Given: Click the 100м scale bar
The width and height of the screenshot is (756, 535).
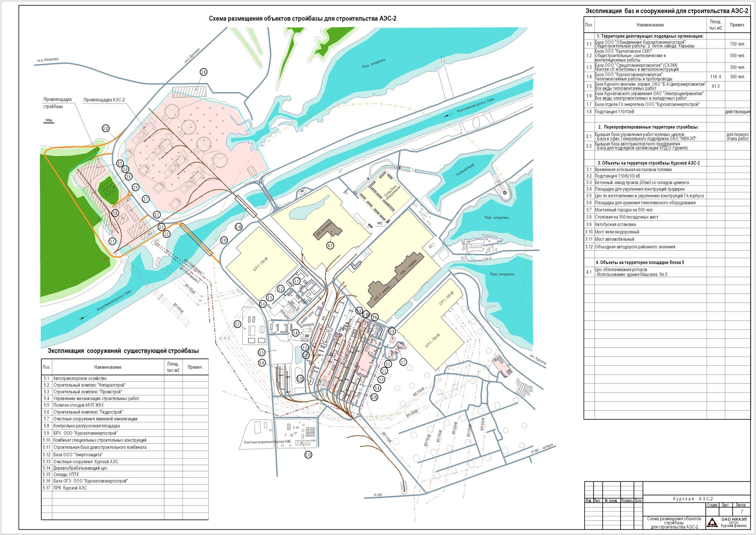Looking at the screenshot, I should 49,122.
